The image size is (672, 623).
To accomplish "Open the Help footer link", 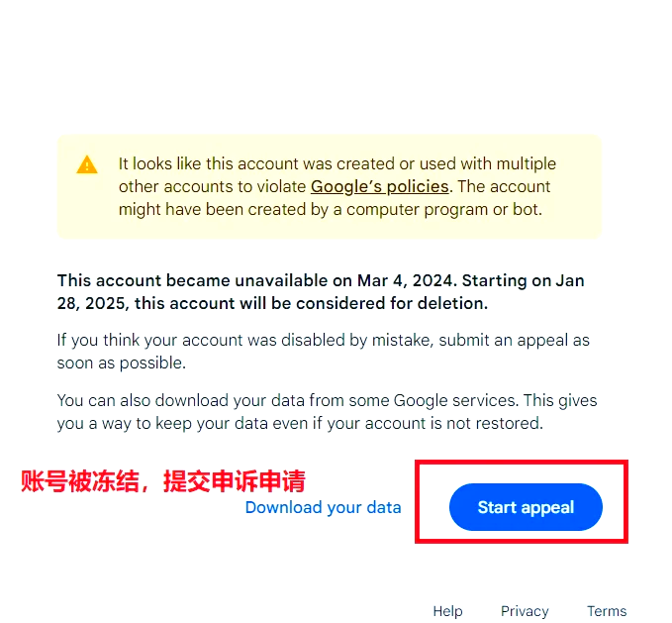I will tap(448, 611).
